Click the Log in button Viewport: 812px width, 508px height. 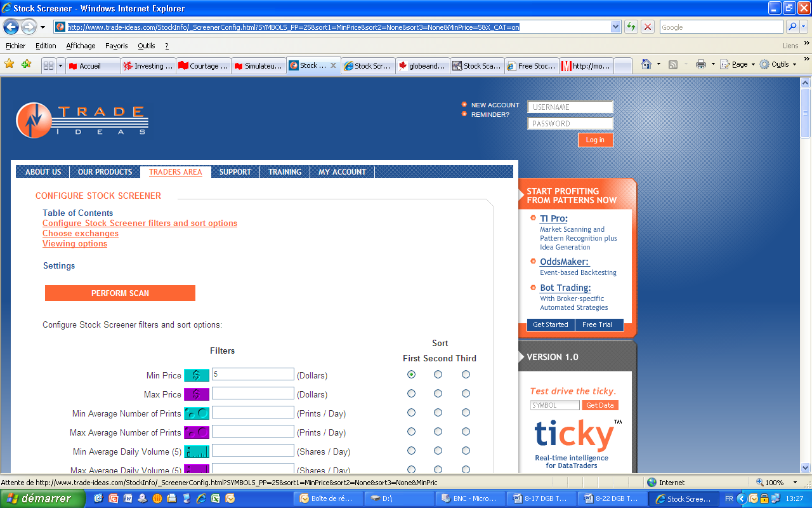[595, 140]
